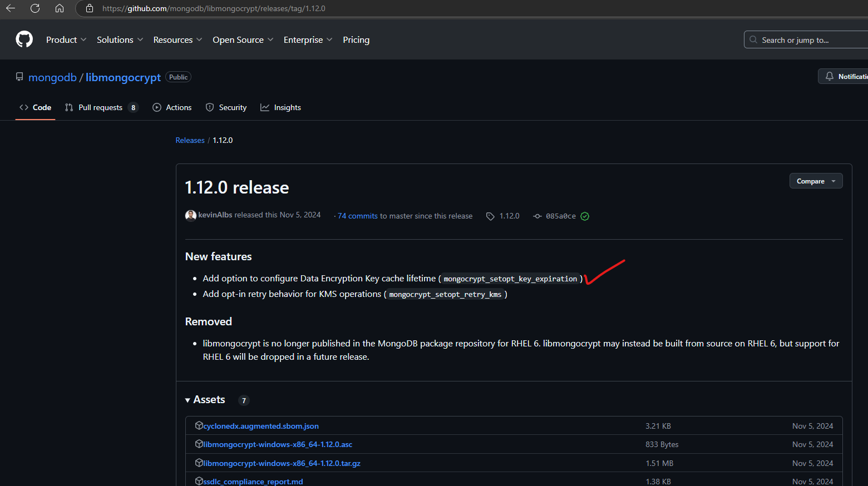Open the 74 commits link

[358, 216]
